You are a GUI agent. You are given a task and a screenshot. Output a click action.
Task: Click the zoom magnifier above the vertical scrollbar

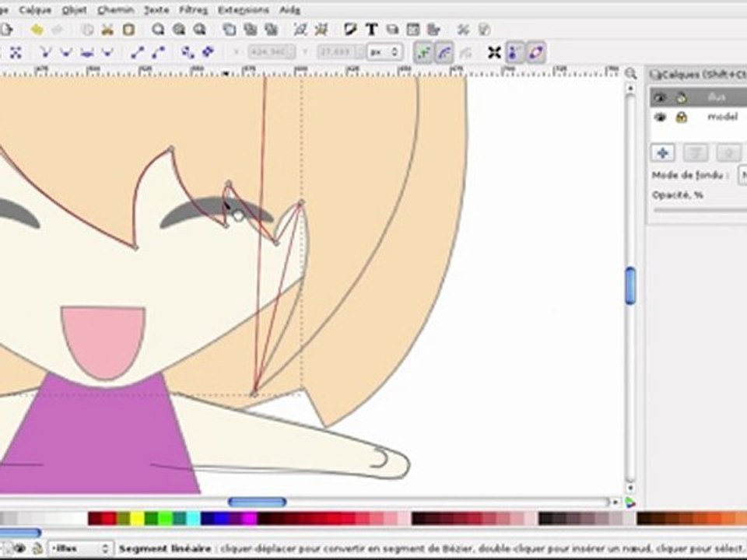pos(631,73)
